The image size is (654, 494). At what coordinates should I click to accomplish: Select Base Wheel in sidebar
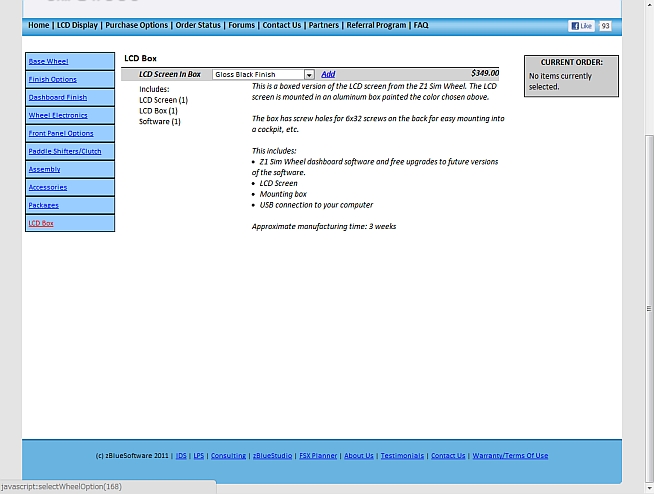click(x=48, y=61)
